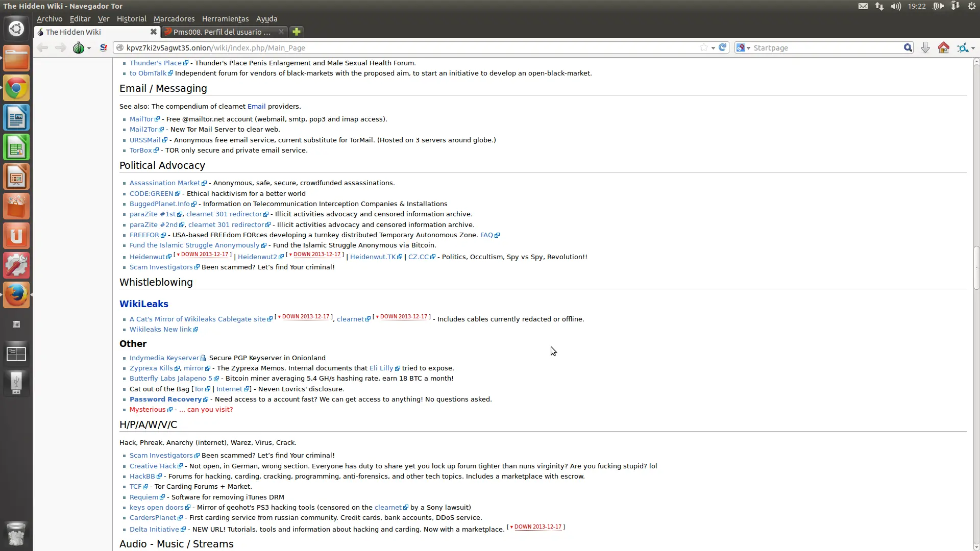The width and height of the screenshot is (980, 551).
Task: Click the clock showing 19:22
Action: coord(917,6)
